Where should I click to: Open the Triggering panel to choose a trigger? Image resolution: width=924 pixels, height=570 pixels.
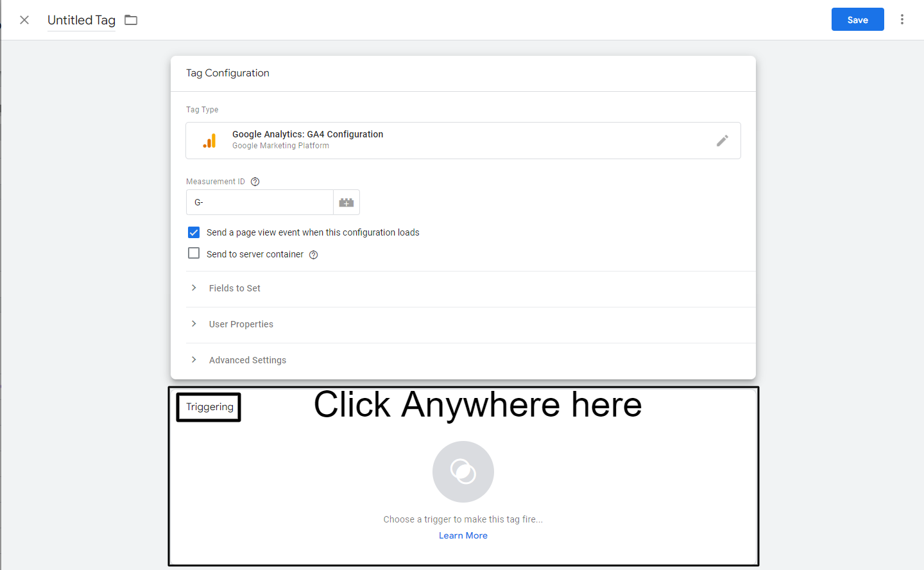pyautogui.click(x=463, y=476)
